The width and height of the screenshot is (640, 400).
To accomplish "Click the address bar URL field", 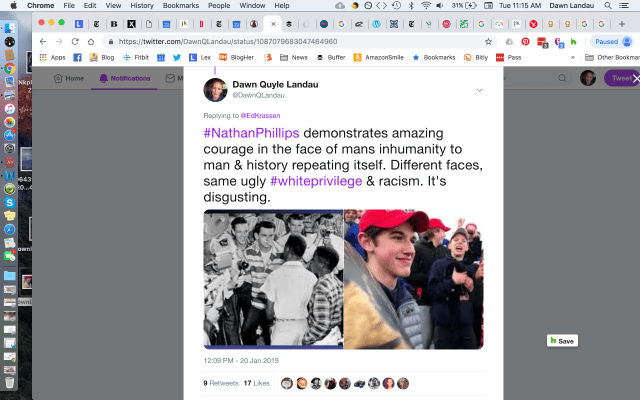I will (x=300, y=42).
